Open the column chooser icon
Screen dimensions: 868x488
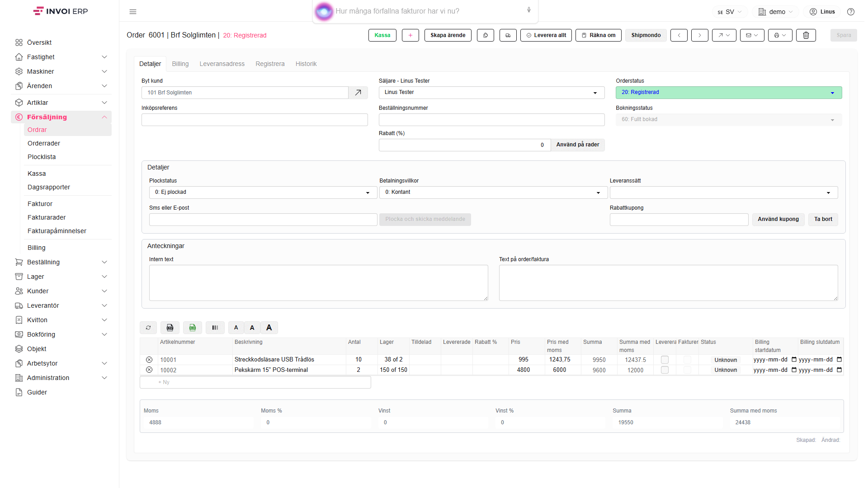click(x=215, y=328)
